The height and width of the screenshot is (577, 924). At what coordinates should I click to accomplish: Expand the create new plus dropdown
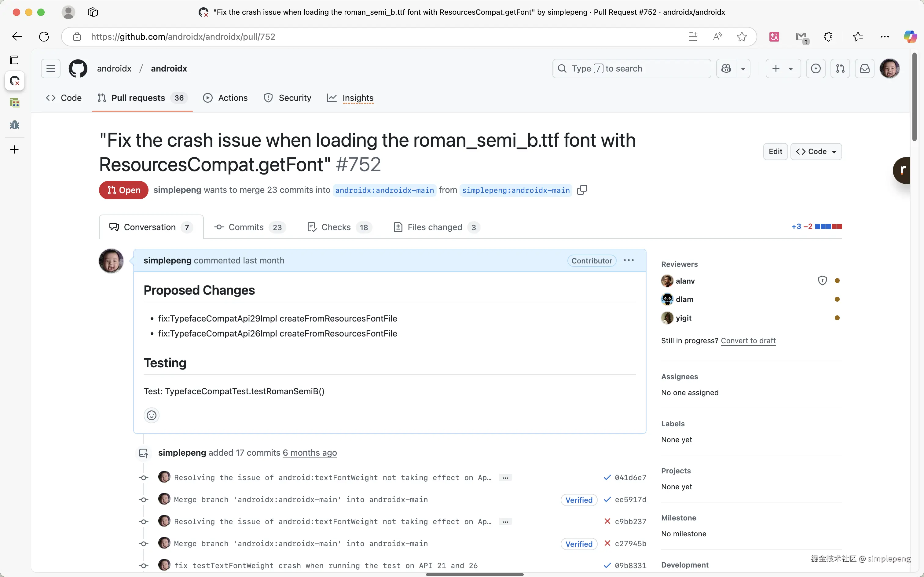(x=783, y=68)
